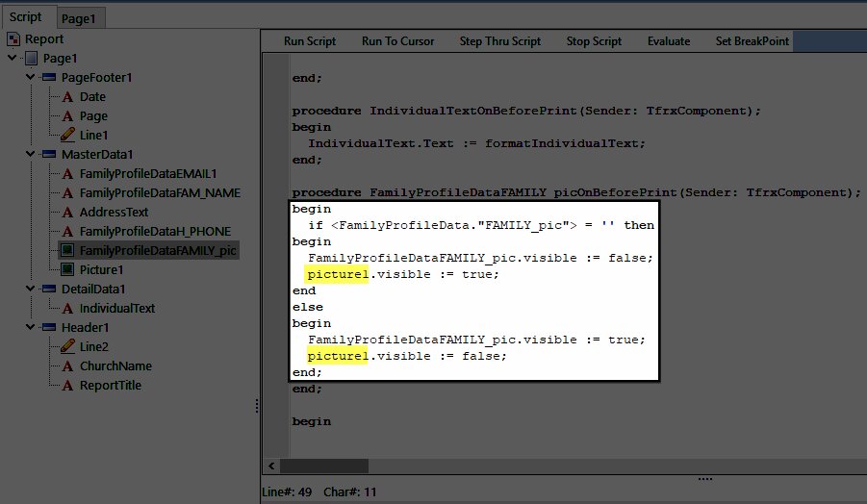Viewport: 867px width, 504px height.
Task: Click the Header1 band icon
Action: point(49,328)
